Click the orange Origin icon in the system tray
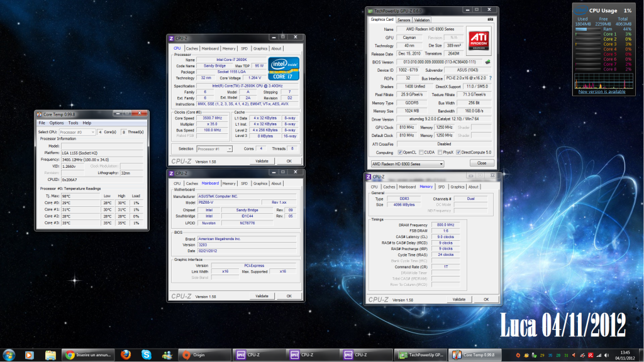Image resolution: width=644 pixels, height=362 pixels. [x=518, y=356]
